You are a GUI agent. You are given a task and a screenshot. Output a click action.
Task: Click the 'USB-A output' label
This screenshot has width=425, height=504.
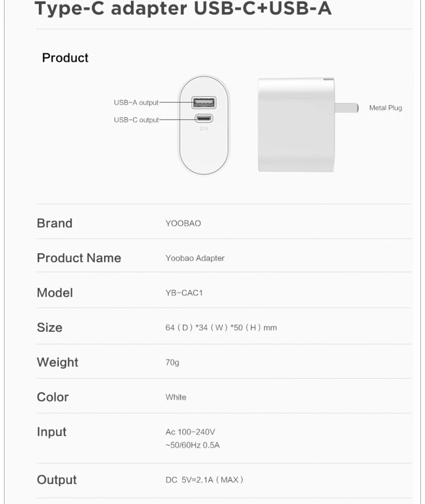click(x=136, y=102)
